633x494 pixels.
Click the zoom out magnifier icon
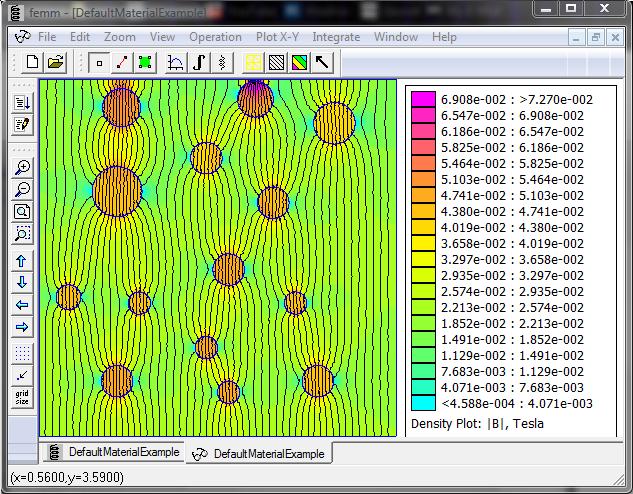[x=22, y=189]
